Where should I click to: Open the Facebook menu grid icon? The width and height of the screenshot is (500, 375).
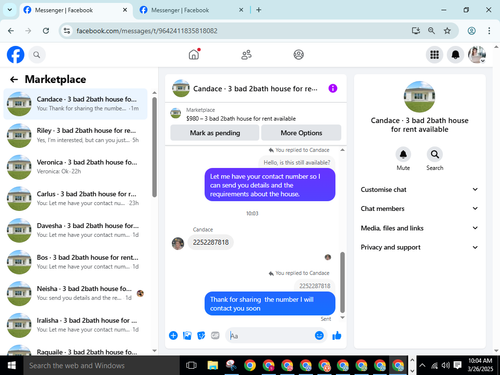click(x=434, y=54)
